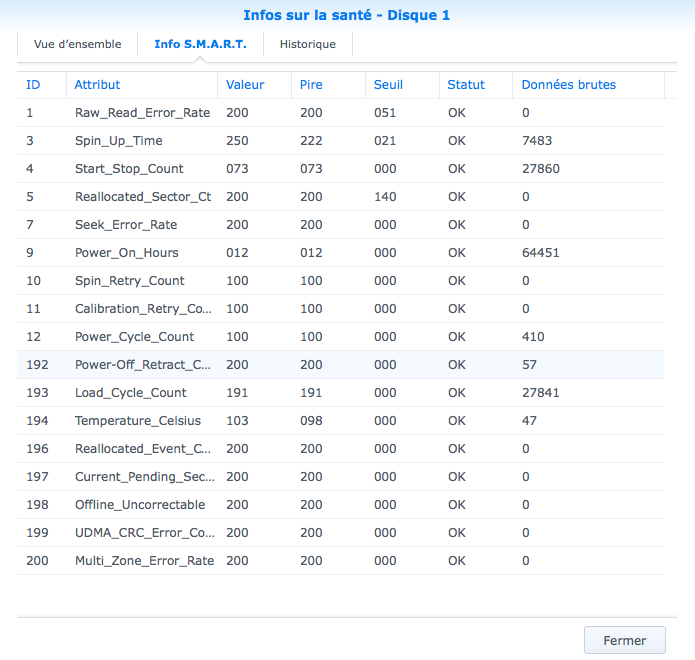Click raw data value 57

529,364
